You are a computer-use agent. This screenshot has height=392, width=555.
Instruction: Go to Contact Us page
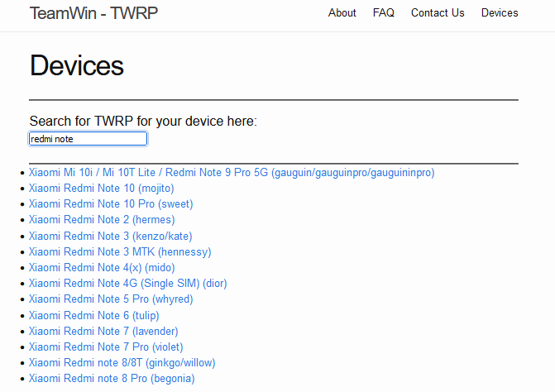coord(438,13)
